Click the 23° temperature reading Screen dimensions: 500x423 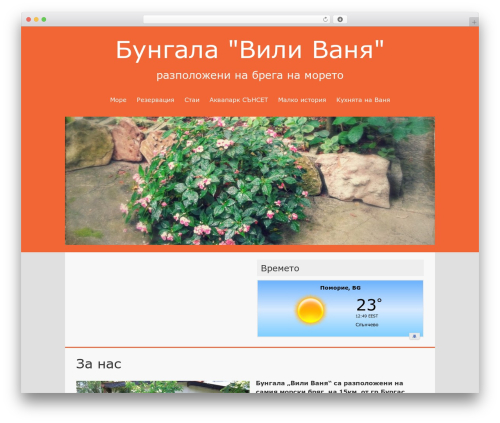pos(369,304)
